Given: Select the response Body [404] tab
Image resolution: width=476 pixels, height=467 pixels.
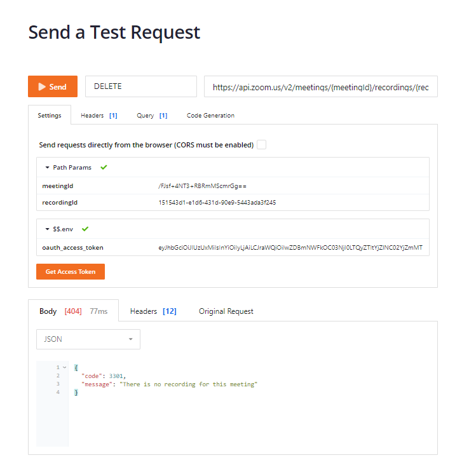Looking at the screenshot, I should (x=74, y=311).
